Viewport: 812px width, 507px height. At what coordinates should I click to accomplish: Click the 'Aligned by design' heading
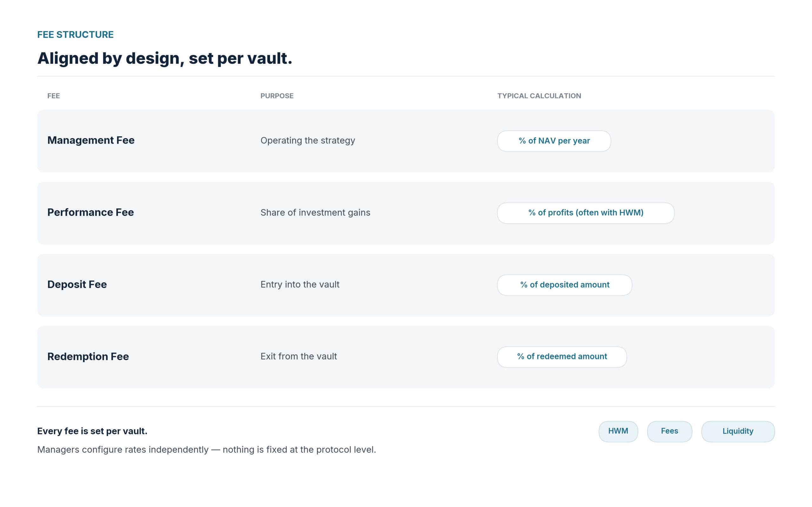click(165, 58)
